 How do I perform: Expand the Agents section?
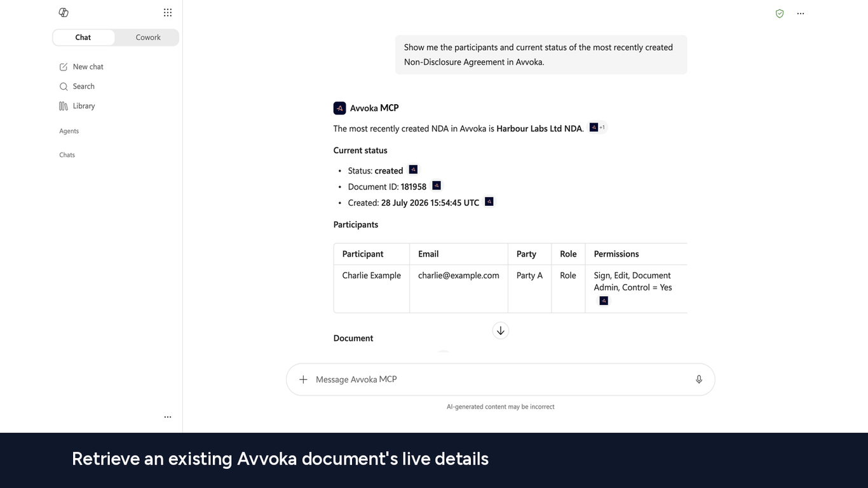point(69,131)
